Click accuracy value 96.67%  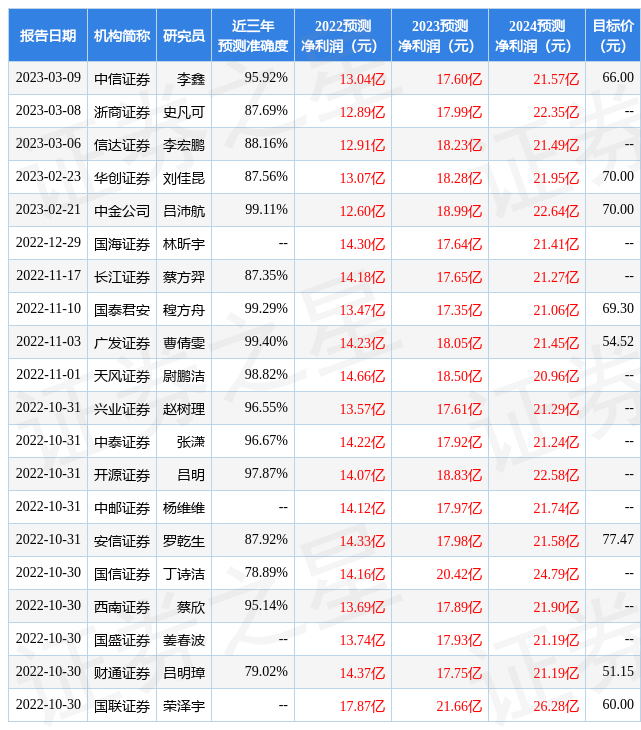click(x=266, y=441)
